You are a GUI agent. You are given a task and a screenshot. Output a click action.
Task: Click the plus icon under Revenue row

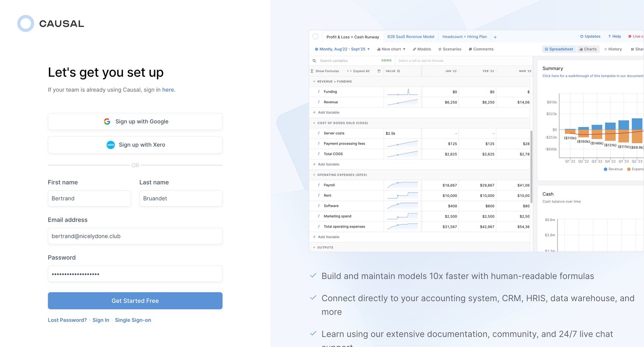(314, 113)
